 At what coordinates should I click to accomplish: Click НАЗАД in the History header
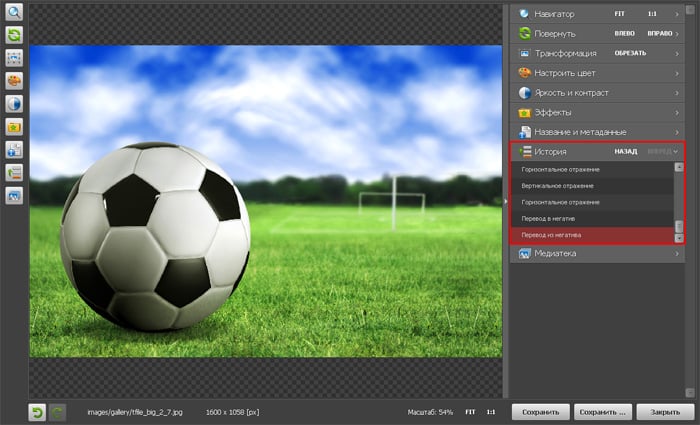click(626, 152)
